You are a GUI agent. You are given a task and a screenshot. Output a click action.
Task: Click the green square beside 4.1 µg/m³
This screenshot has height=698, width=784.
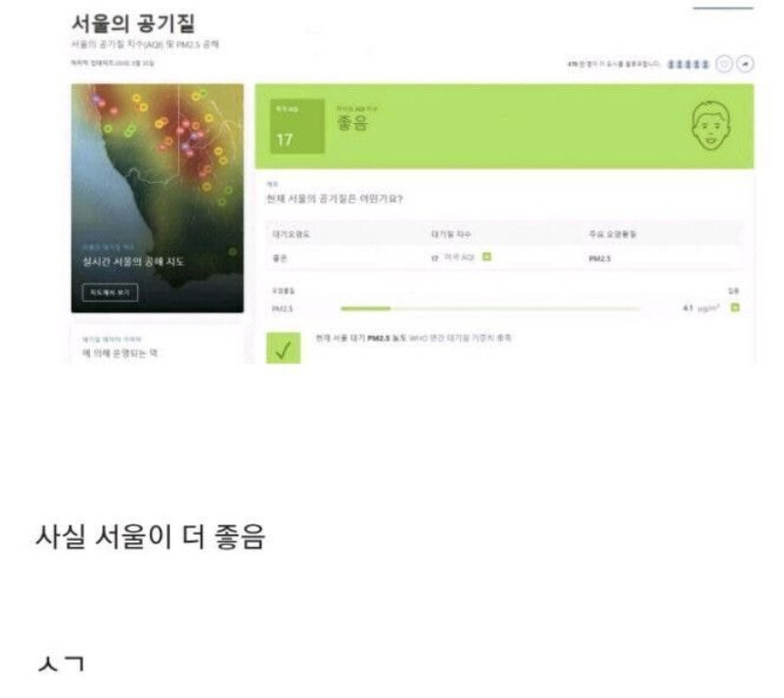[735, 307]
